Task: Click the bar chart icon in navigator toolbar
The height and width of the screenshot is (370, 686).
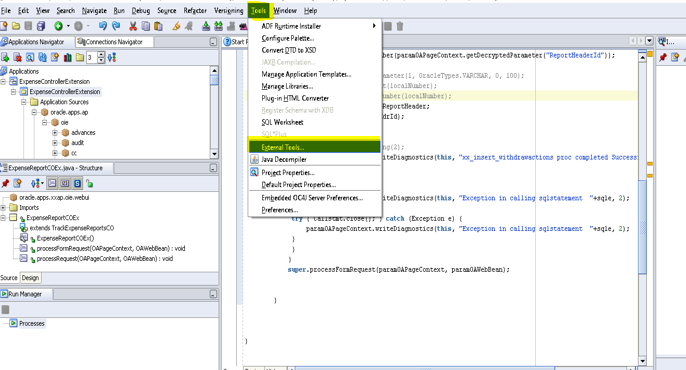Action: 67,57
